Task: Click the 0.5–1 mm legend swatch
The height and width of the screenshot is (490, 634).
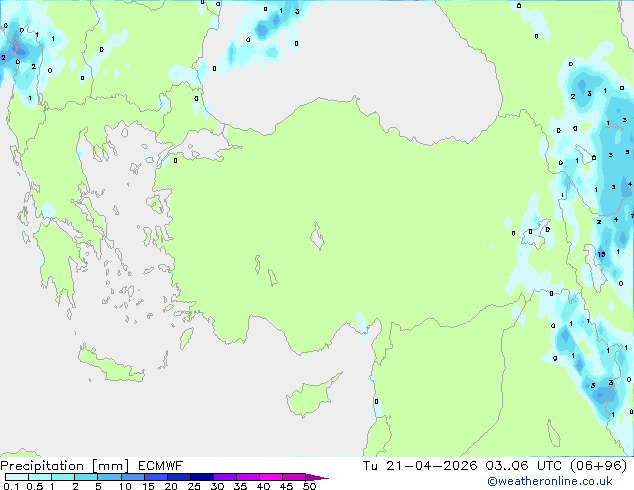Action: click(x=40, y=477)
